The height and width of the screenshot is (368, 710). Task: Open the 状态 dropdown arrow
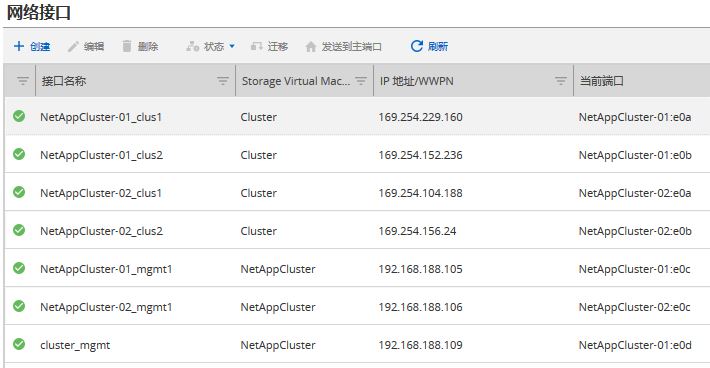pyautogui.click(x=232, y=46)
